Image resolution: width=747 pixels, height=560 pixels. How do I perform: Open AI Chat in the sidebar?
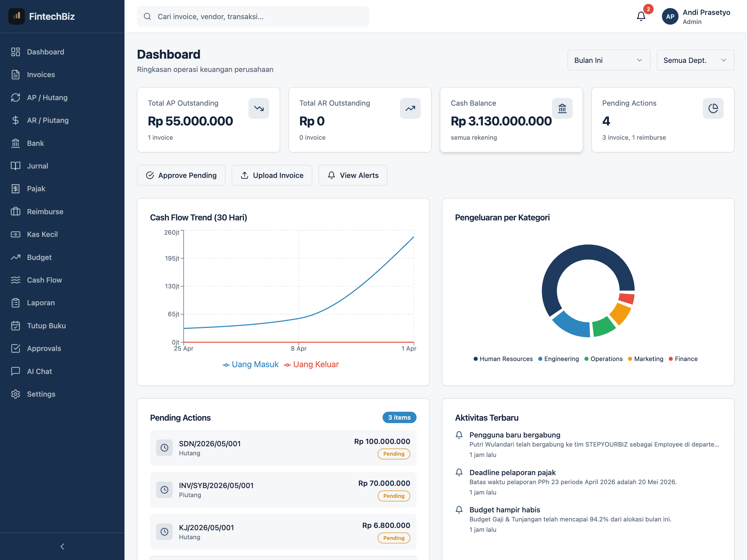click(x=62, y=371)
